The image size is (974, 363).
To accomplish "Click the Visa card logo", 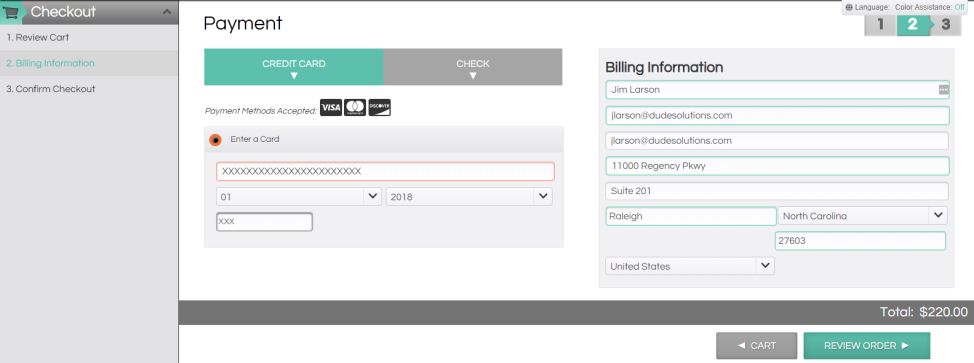I will 330,108.
